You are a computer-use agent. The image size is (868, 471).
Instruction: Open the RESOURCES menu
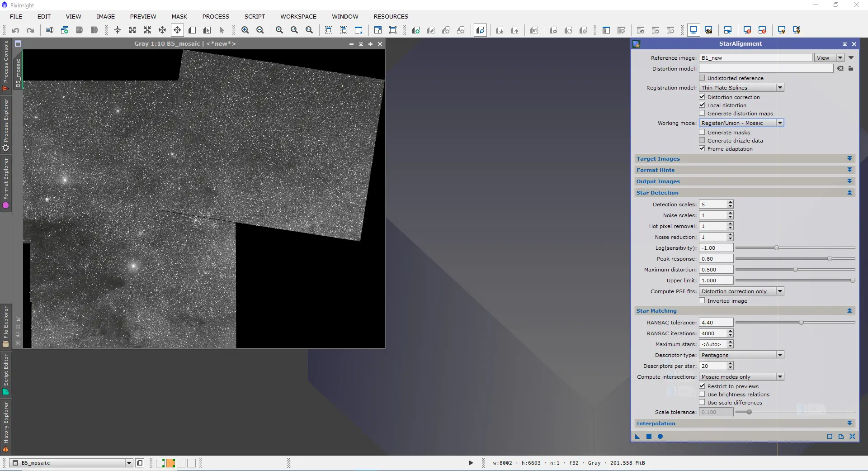[x=391, y=17]
